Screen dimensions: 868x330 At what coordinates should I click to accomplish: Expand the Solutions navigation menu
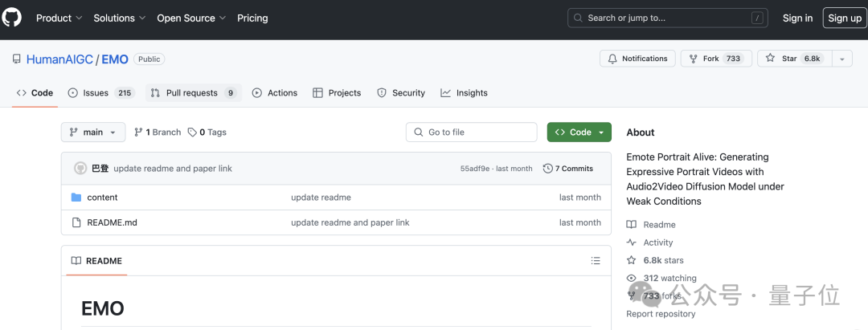coord(120,18)
